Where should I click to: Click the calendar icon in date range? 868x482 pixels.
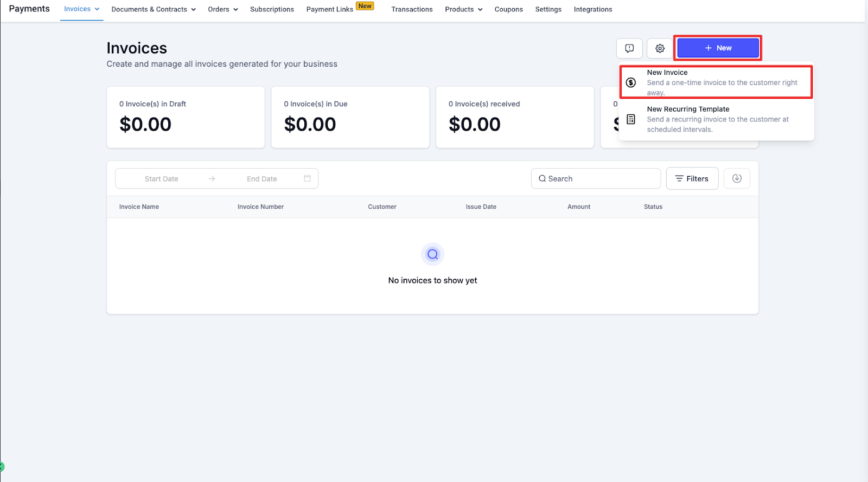(x=307, y=178)
